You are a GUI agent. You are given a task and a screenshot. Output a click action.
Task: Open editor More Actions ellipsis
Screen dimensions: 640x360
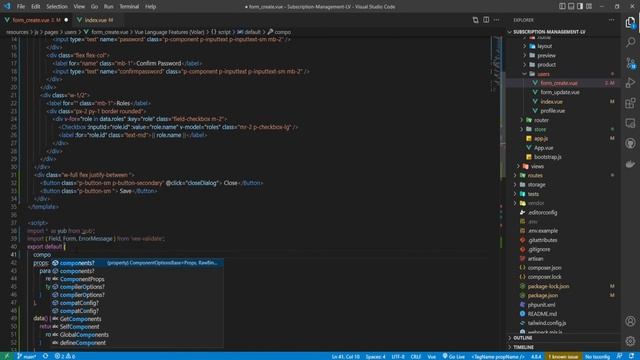point(496,20)
